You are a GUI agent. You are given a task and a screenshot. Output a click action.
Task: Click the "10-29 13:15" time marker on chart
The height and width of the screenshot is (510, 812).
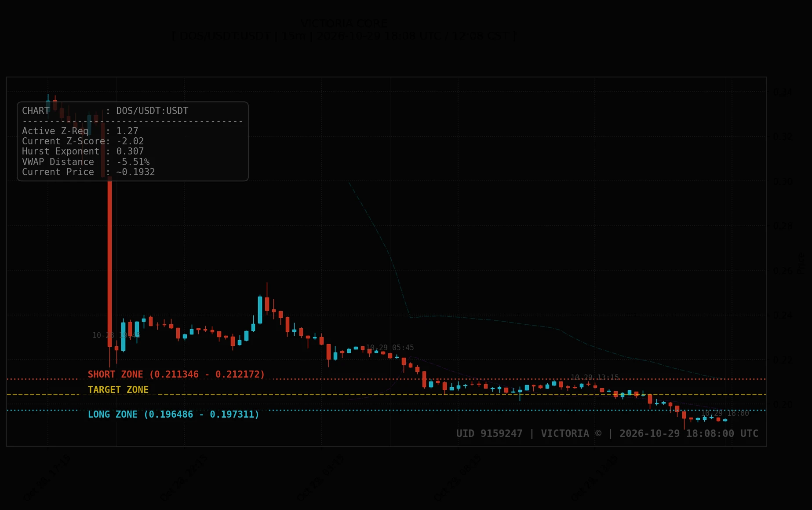coord(595,378)
